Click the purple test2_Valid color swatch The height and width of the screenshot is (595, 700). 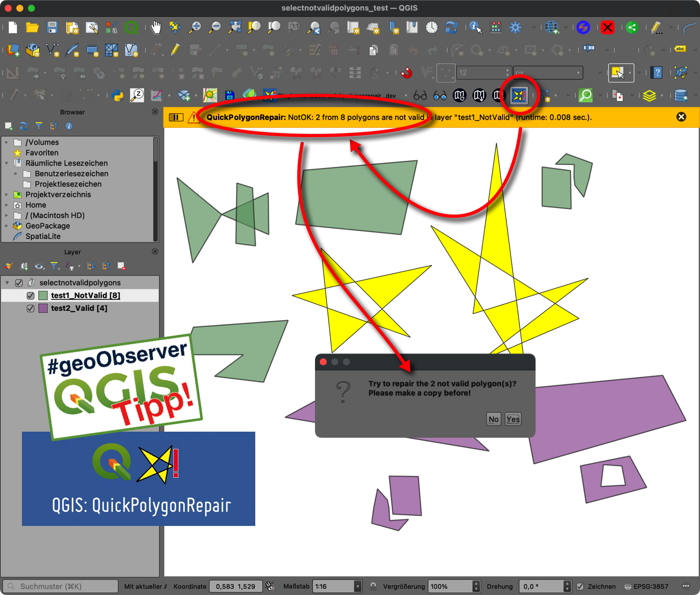[43, 308]
